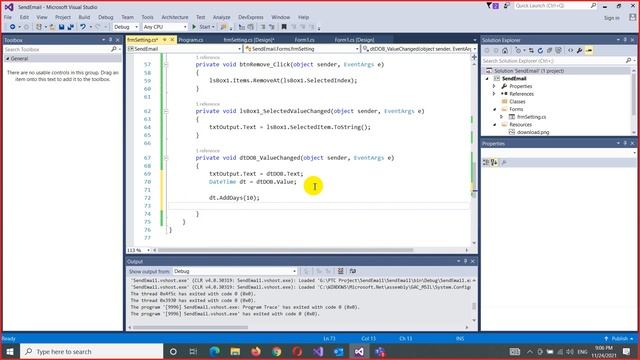This screenshot has height=360, width=640.
Task: Select the Classes folder in Solution Explorer
Action: pos(517,102)
